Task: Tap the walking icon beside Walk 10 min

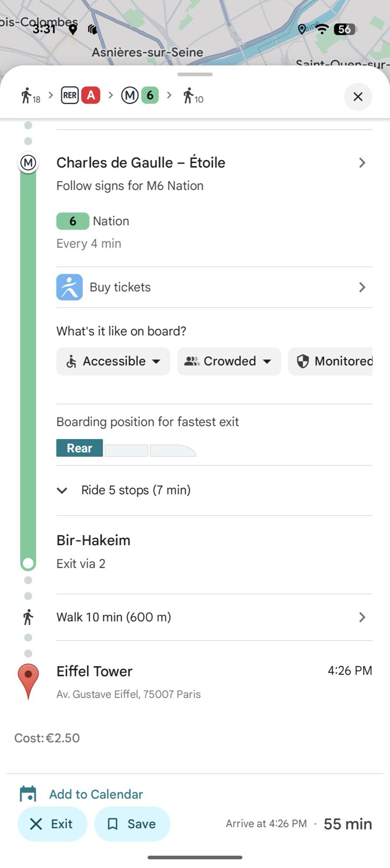Action: [x=28, y=617]
